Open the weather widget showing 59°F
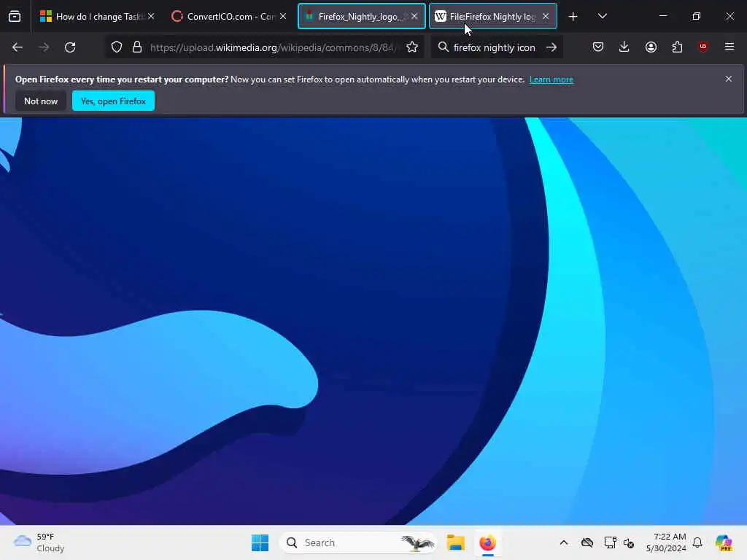Screen dimensions: 747x560 tap(39, 542)
